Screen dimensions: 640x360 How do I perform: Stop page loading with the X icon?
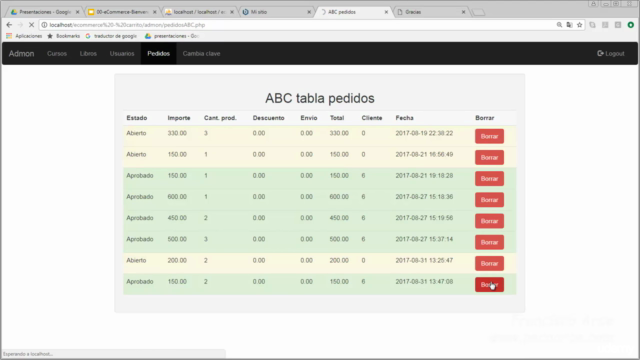point(31,25)
